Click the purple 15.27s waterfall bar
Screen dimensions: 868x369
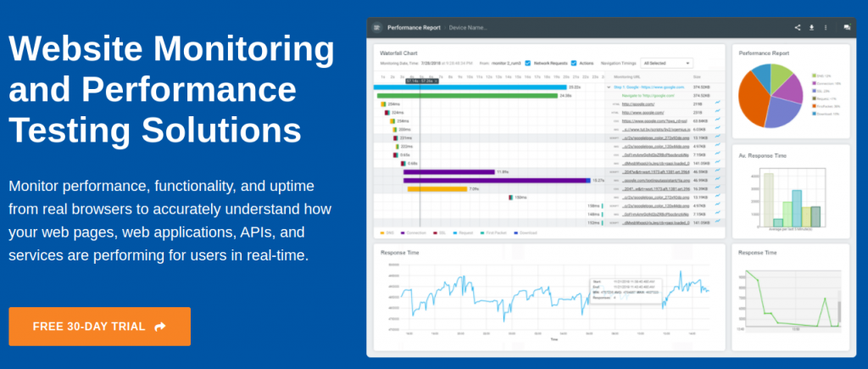click(497, 180)
